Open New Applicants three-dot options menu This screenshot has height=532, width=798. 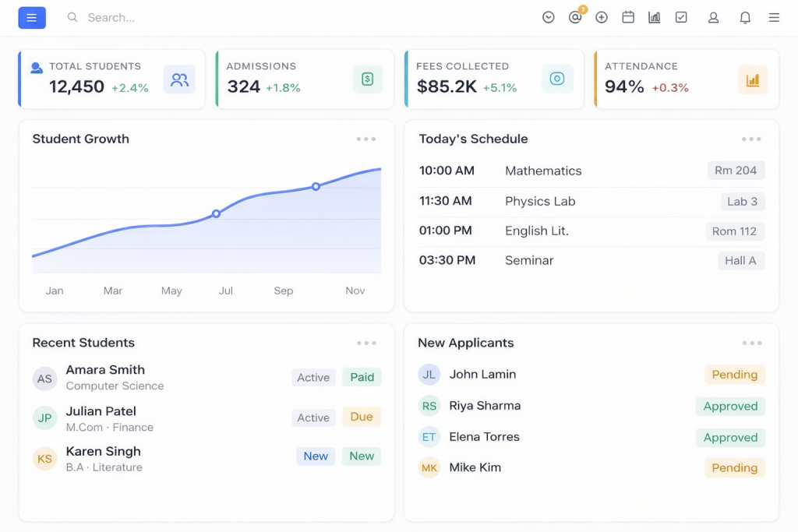tap(752, 344)
